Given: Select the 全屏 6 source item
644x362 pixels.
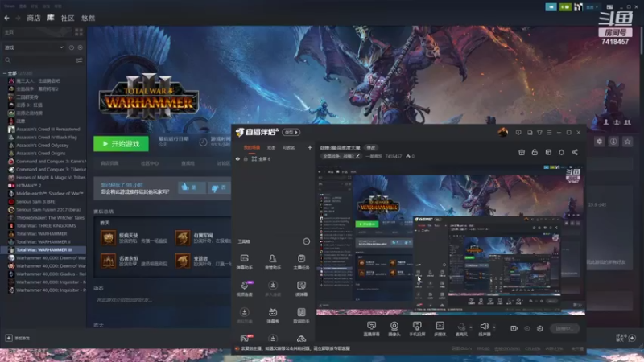Looking at the screenshot, I should pyautogui.click(x=261, y=158).
